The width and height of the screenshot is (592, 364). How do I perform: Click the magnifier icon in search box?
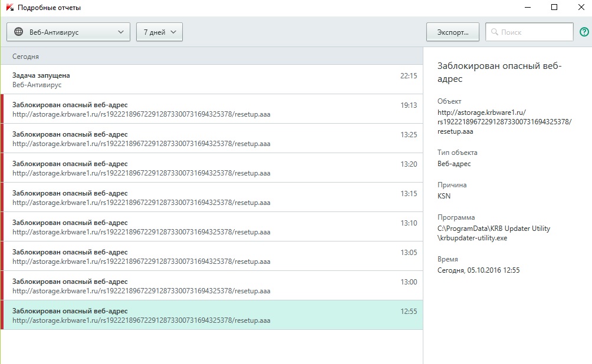tap(494, 32)
